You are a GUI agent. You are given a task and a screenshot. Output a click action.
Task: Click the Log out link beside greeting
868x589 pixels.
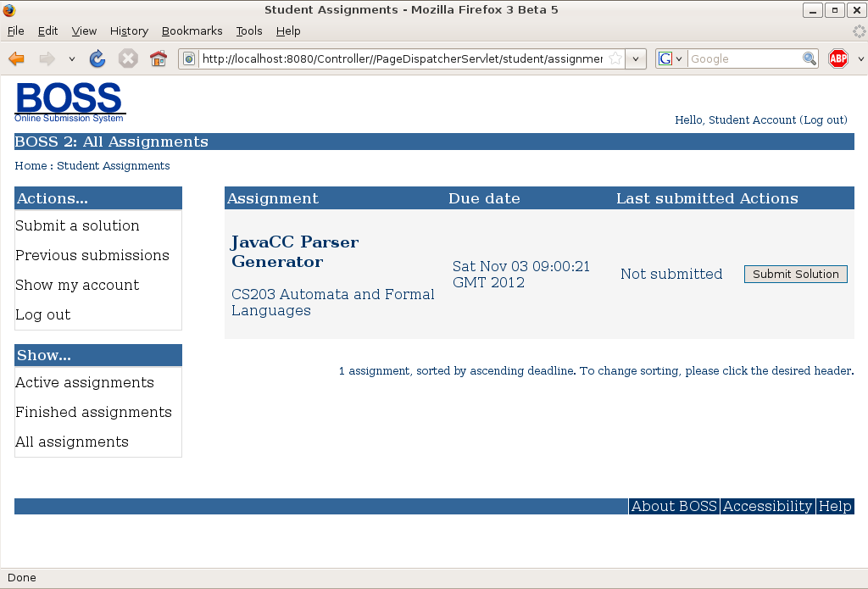click(x=823, y=120)
